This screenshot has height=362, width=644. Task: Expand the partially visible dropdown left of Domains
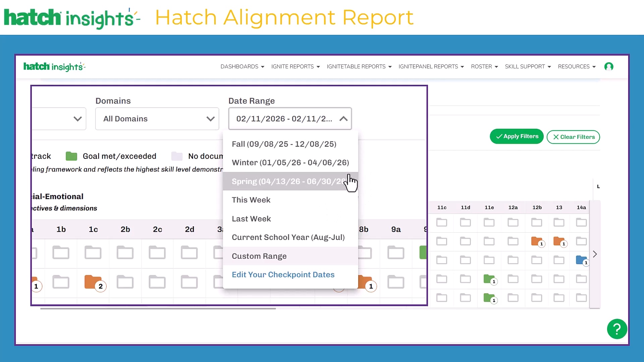point(59,119)
